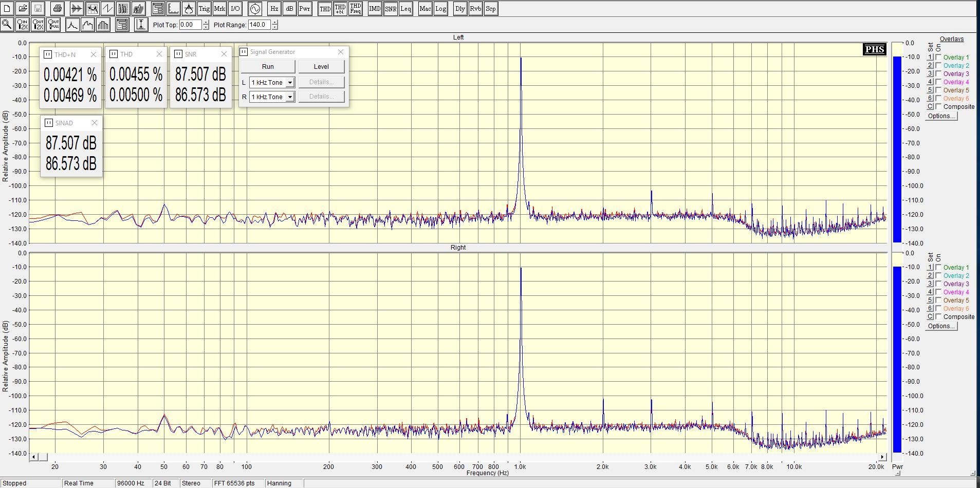This screenshot has height=488, width=980.
Task: Select the magnifier zoom tool
Action: click(x=7, y=24)
